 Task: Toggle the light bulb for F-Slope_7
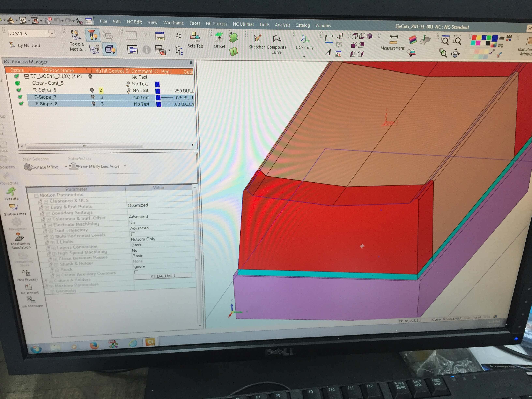(x=93, y=97)
